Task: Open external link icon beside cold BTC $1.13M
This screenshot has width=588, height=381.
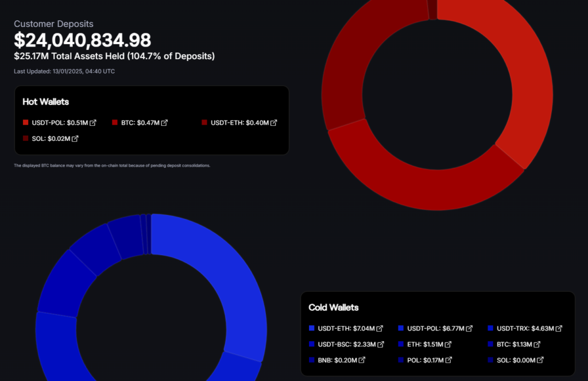Action: pos(537,345)
